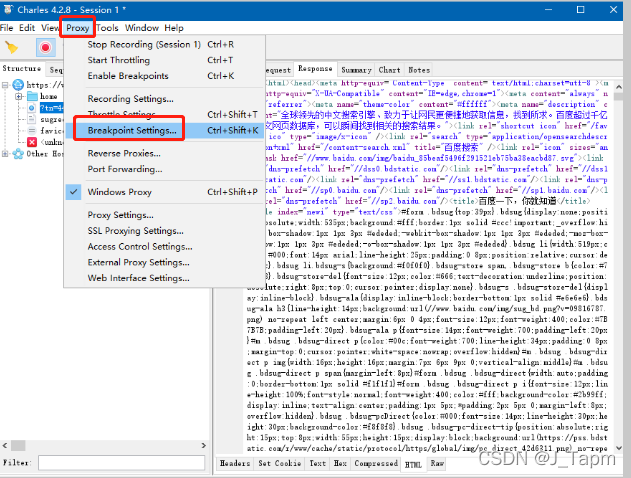The height and width of the screenshot is (478, 631).
Task: Click the home folder icon
Action: (32, 96)
